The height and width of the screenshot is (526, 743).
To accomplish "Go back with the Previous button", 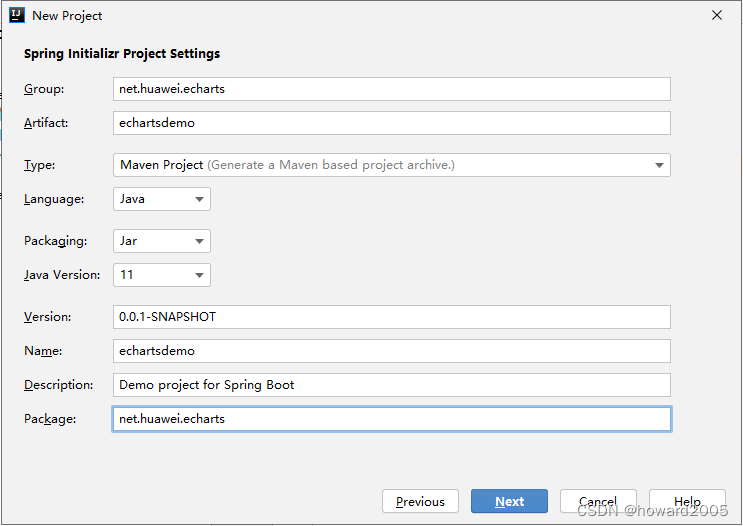I will (420, 501).
